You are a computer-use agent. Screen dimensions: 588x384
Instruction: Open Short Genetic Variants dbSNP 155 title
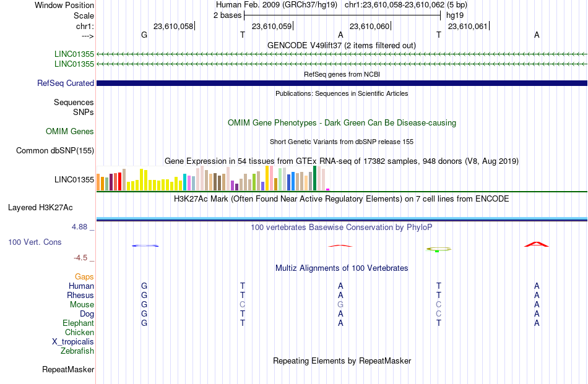342,142
